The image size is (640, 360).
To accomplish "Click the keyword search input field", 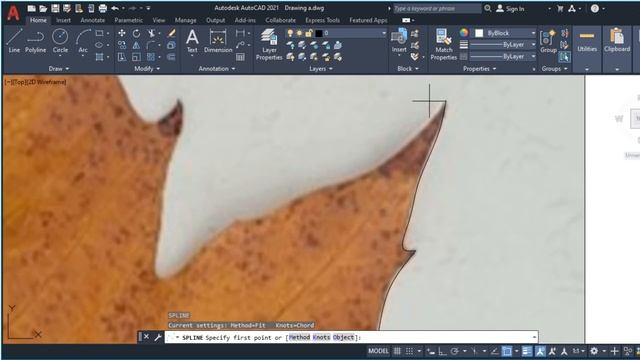I will 437,8.
